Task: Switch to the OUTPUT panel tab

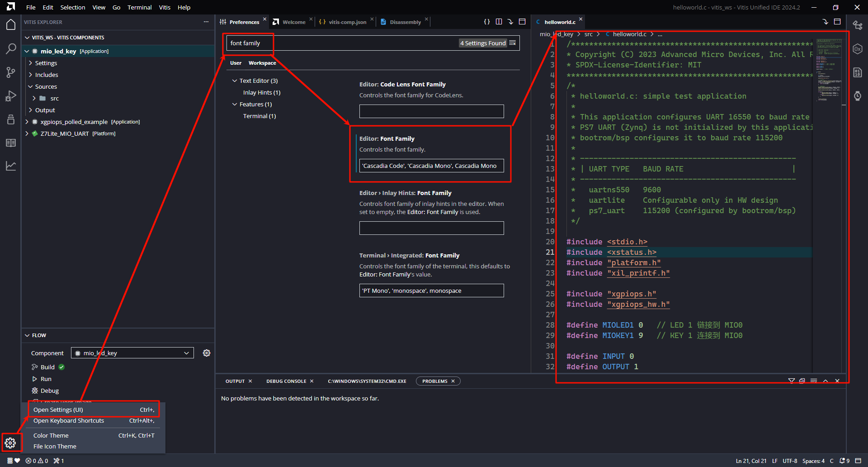Action: click(x=235, y=381)
